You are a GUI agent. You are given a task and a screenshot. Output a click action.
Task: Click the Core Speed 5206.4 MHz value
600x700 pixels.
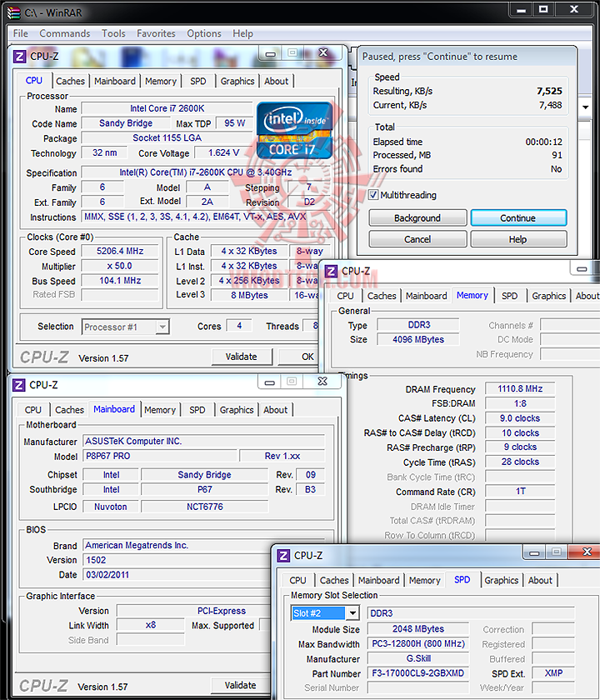(x=120, y=252)
